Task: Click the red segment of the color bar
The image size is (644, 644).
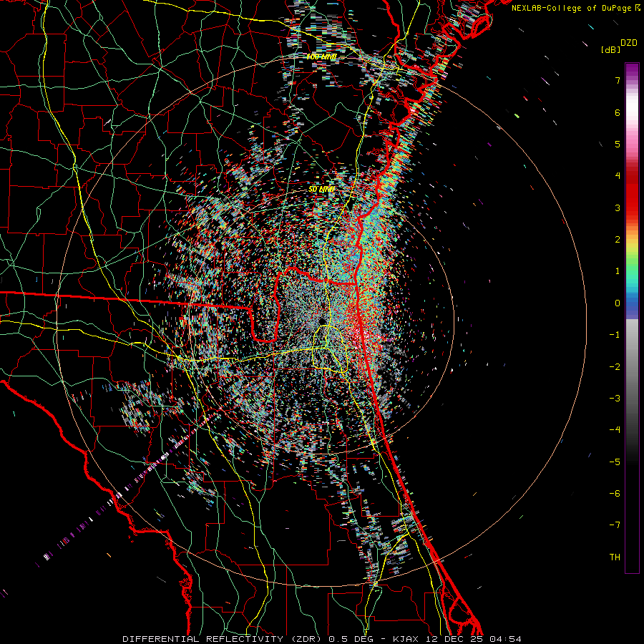Action: coord(632,193)
